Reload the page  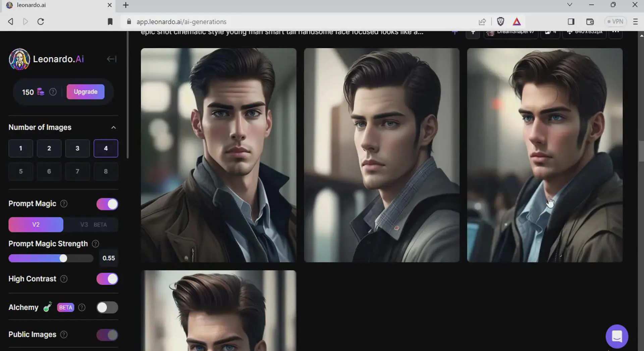(41, 22)
